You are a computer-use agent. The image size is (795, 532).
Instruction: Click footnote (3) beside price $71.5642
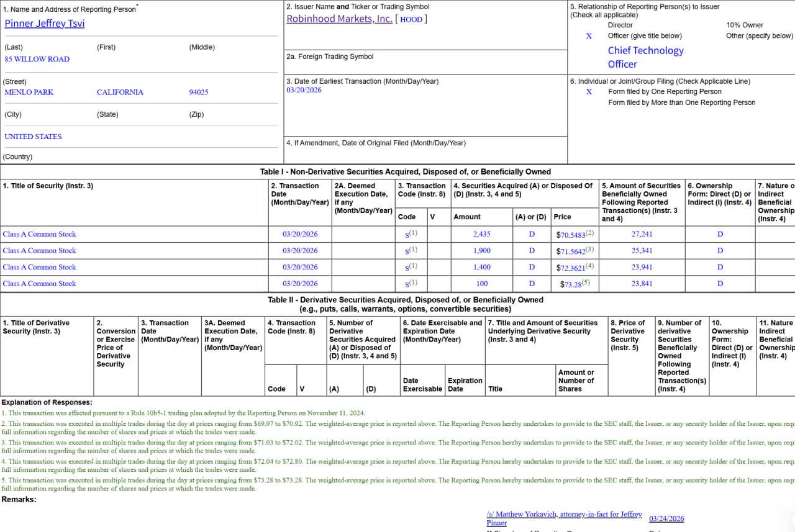click(x=589, y=249)
